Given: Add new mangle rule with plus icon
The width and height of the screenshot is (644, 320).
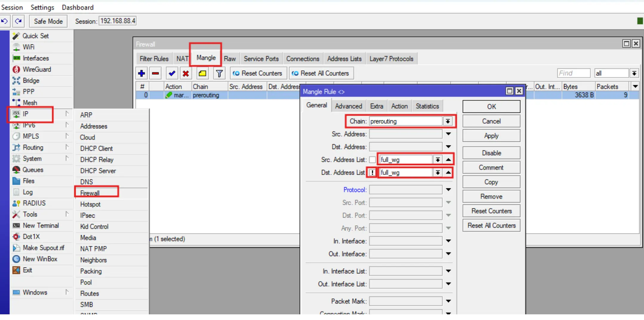Looking at the screenshot, I should [x=142, y=73].
